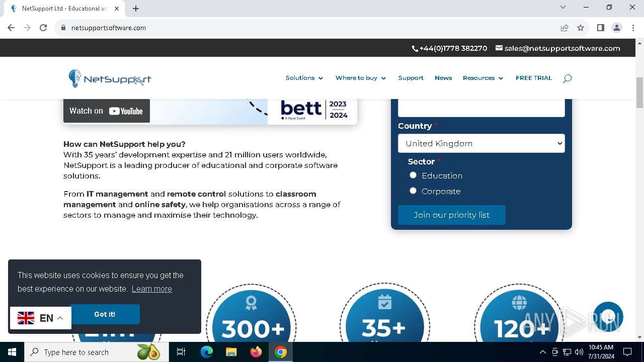Click the browser forward arrow
This screenshot has width=644, height=362.
point(27,28)
